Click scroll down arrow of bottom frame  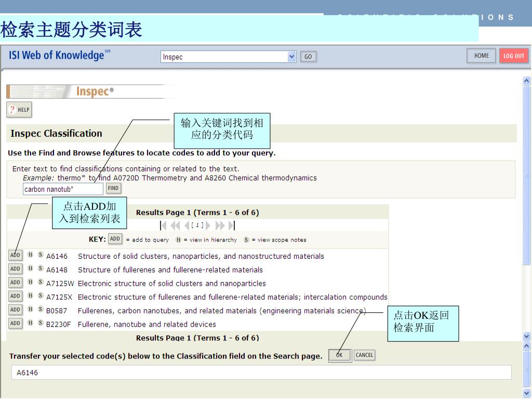527,393
